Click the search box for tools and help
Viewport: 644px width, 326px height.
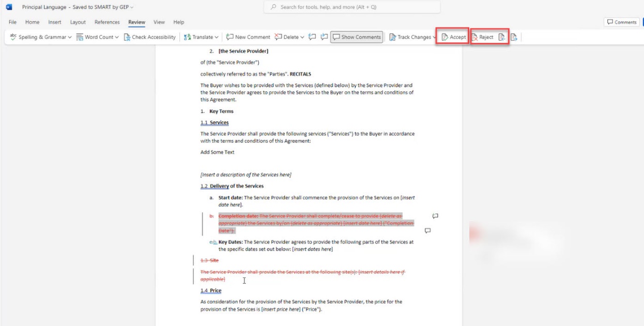pos(351,7)
